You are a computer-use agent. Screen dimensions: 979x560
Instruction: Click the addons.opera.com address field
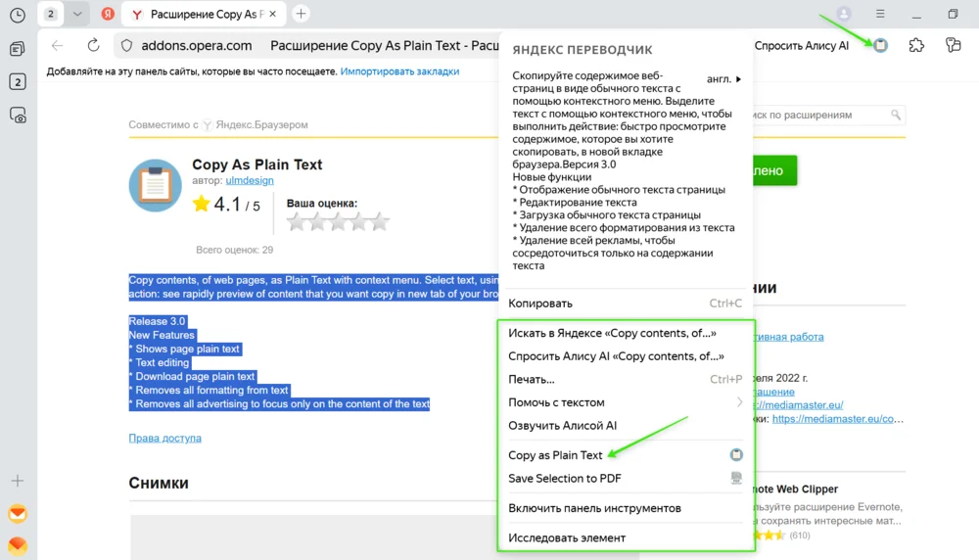click(x=197, y=46)
